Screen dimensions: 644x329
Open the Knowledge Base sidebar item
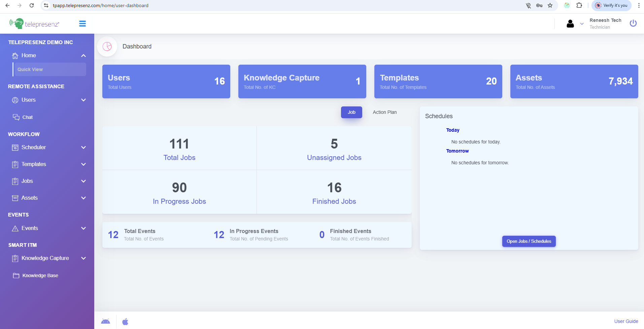(x=40, y=275)
